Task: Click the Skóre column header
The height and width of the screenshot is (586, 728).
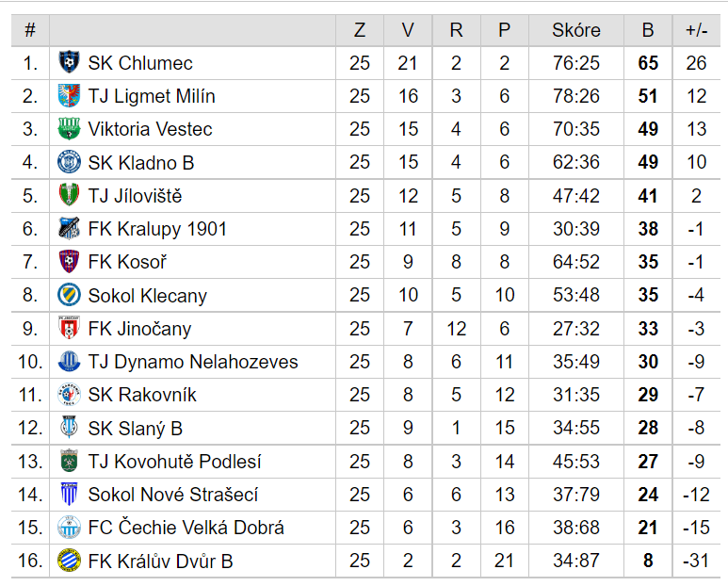Action: point(576,30)
